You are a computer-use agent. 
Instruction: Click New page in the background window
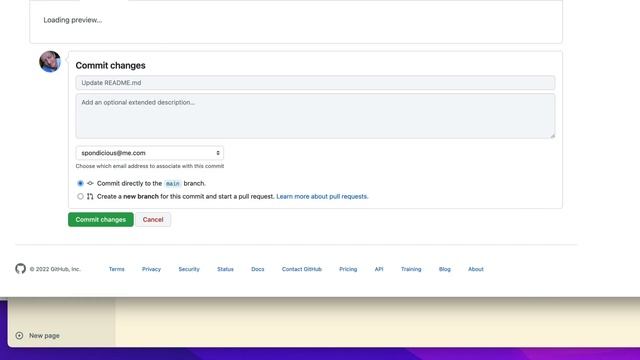[x=44, y=336]
